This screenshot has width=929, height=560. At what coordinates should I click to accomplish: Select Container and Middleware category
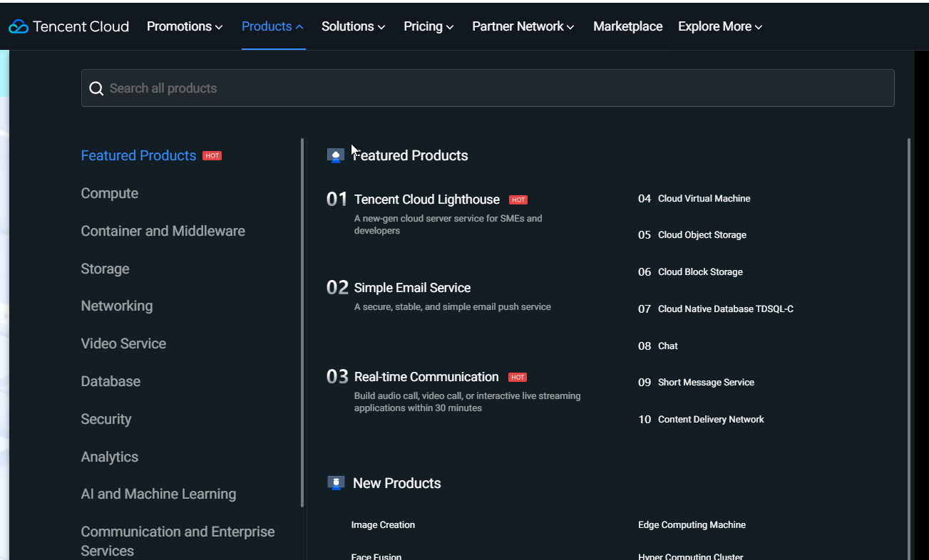point(163,231)
